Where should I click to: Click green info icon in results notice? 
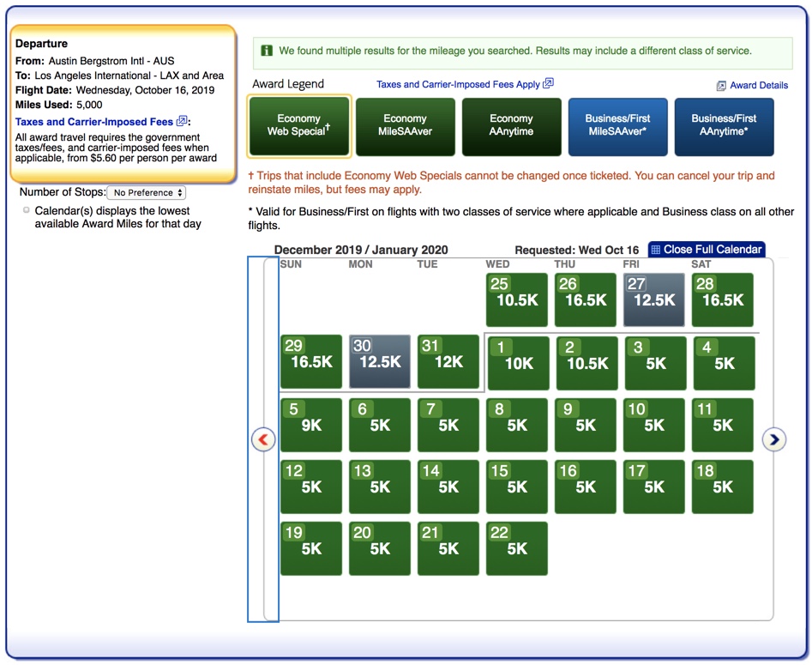tap(267, 51)
